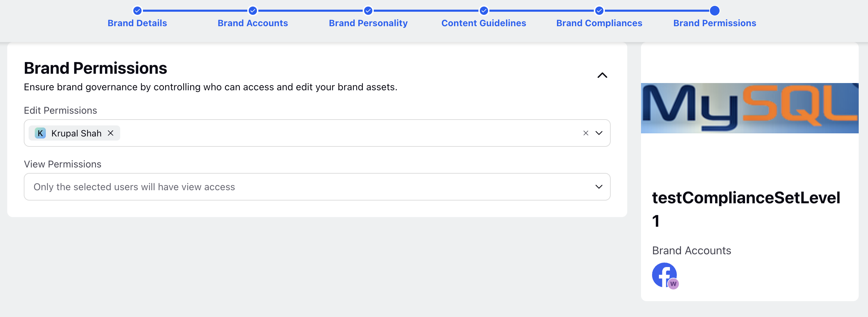Click the Content Guidelines checkmark circle
Screen dimensions: 868x317
coord(484,11)
